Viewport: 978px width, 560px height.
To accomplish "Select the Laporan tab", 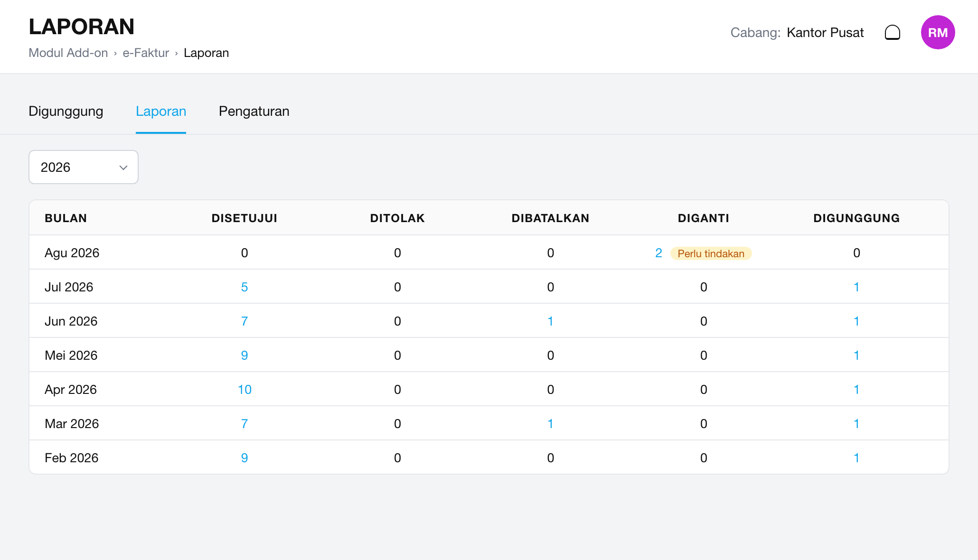I will coord(161,111).
